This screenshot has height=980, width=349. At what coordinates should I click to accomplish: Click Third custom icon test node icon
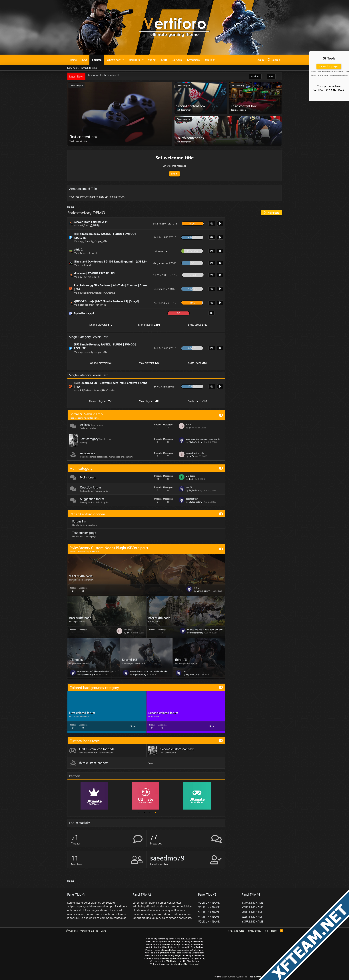point(73,763)
